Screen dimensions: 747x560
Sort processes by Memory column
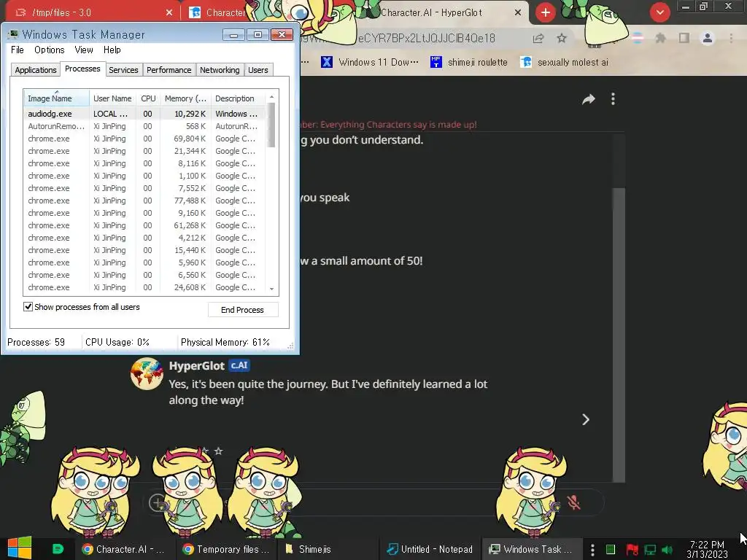(185, 98)
